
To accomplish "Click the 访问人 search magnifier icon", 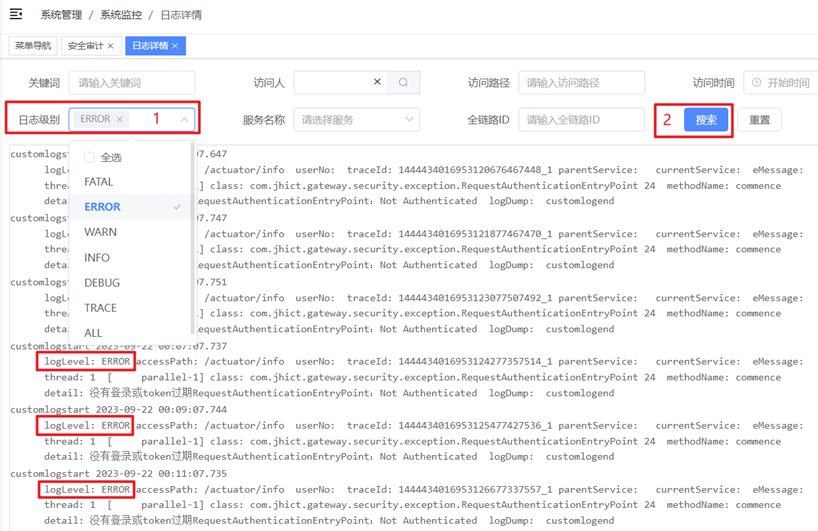I will 403,82.
